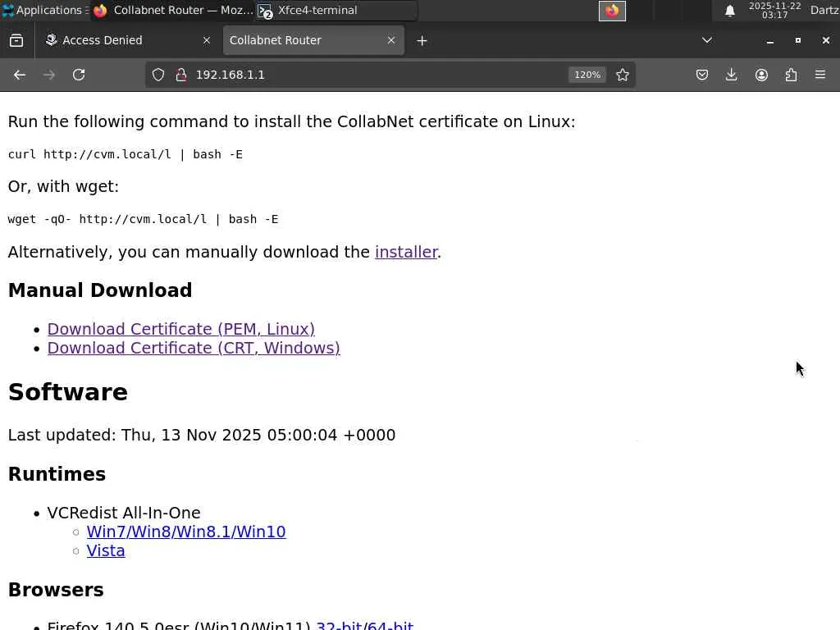Open the Firefox account icon

pyautogui.click(x=761, y=75)
